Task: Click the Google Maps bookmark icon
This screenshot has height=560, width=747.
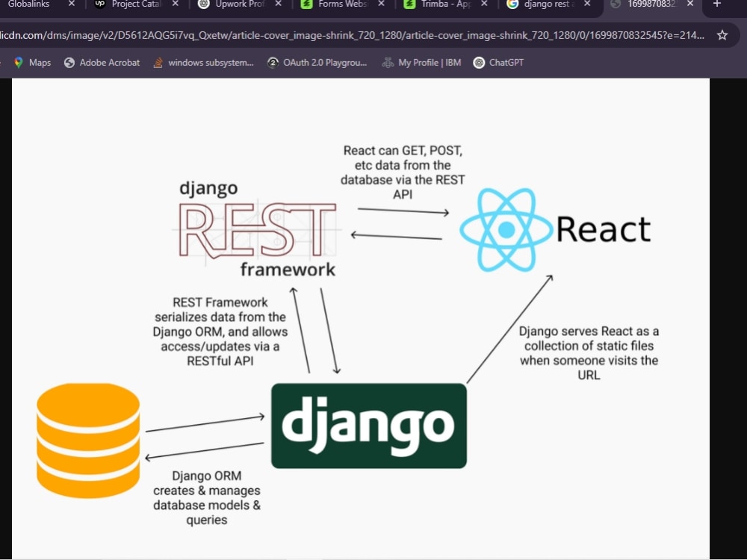Action: click(18, 63)
